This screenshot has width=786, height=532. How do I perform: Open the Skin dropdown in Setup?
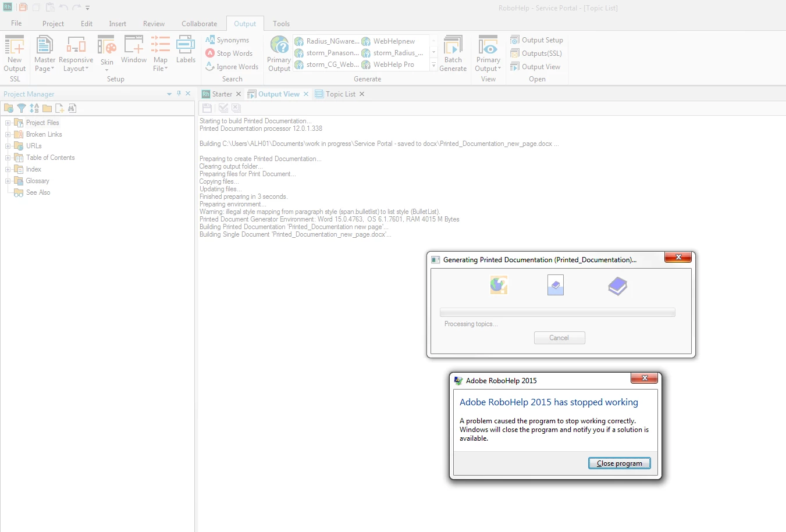pos(107,53)
